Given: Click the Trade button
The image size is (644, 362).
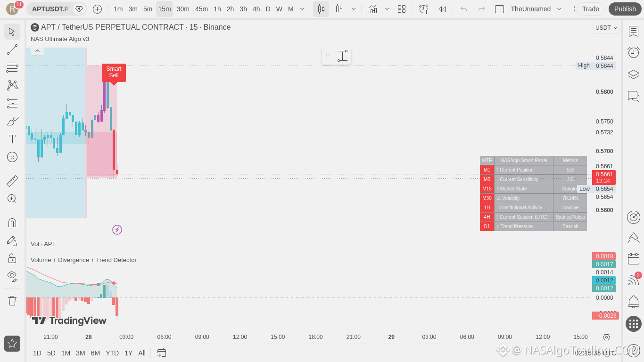Looking at the screenshot, I should pyautogui.click(x=591, y=9).
